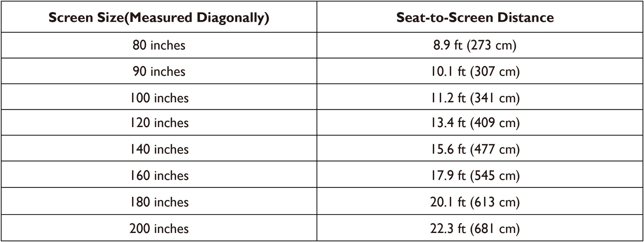This screenshot has height=242, width=644.
Task: Click the Seat-to-Screen Distance column header
Action: [480, 17]
